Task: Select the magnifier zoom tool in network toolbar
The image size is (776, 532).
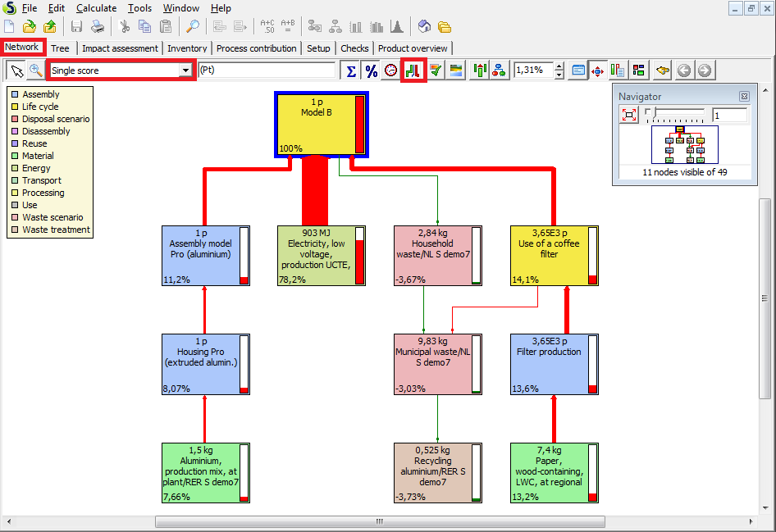Action: [x=36, y=70]
